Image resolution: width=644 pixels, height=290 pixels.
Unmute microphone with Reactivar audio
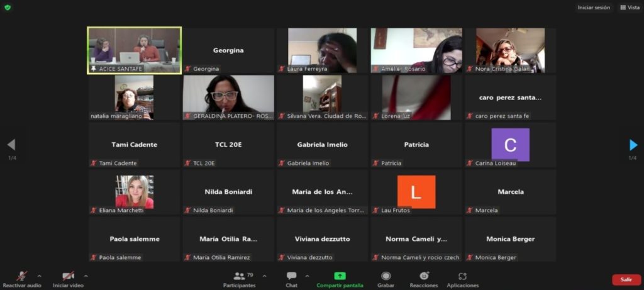[x=21, y=279]
